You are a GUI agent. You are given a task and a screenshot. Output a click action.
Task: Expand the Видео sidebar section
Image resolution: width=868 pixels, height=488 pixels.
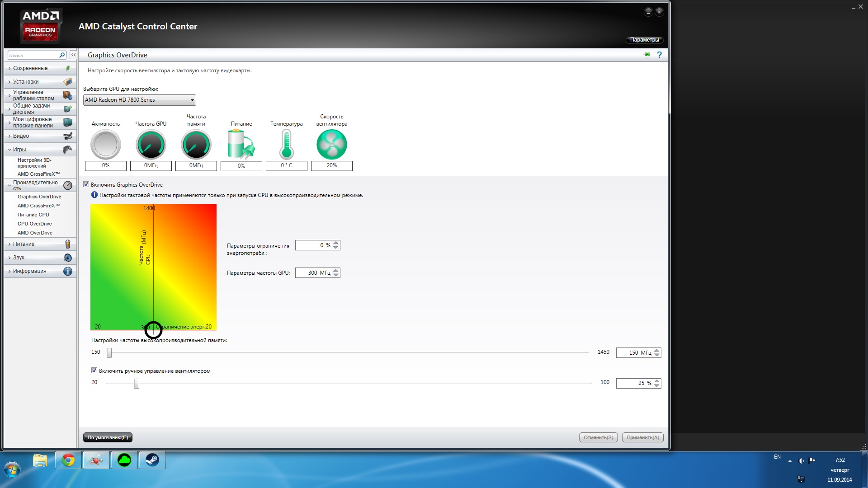pyautogui.click(x=40, y=136)
